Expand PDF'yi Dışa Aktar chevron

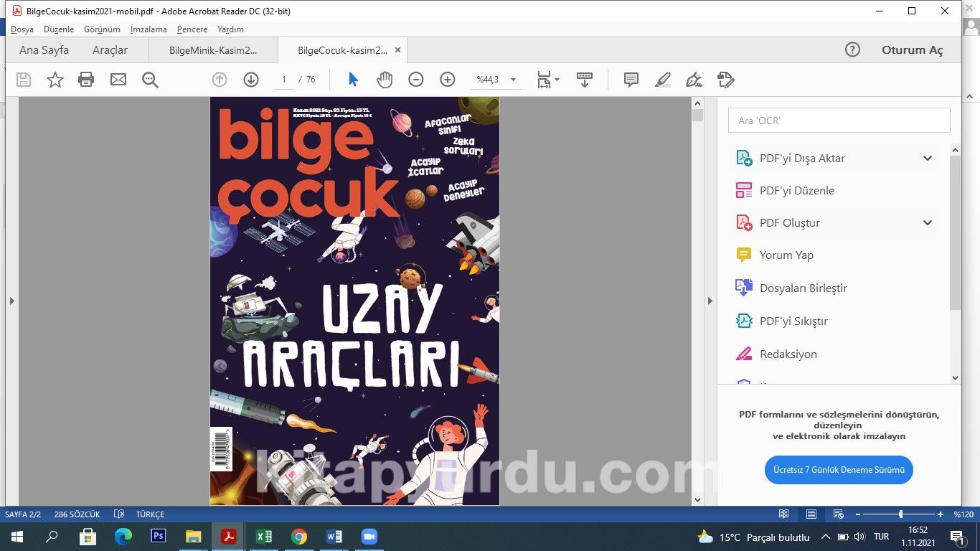pyautogui.click(x=928, y=158)
